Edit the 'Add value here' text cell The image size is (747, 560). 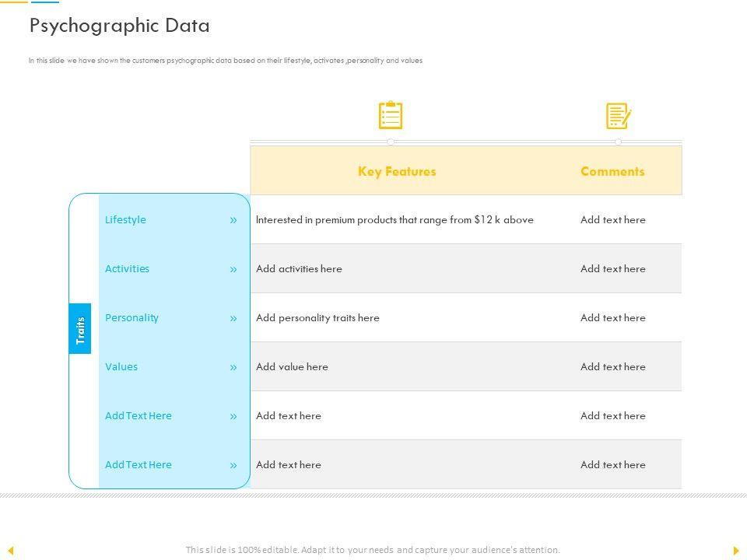click(x=292, y=367)
